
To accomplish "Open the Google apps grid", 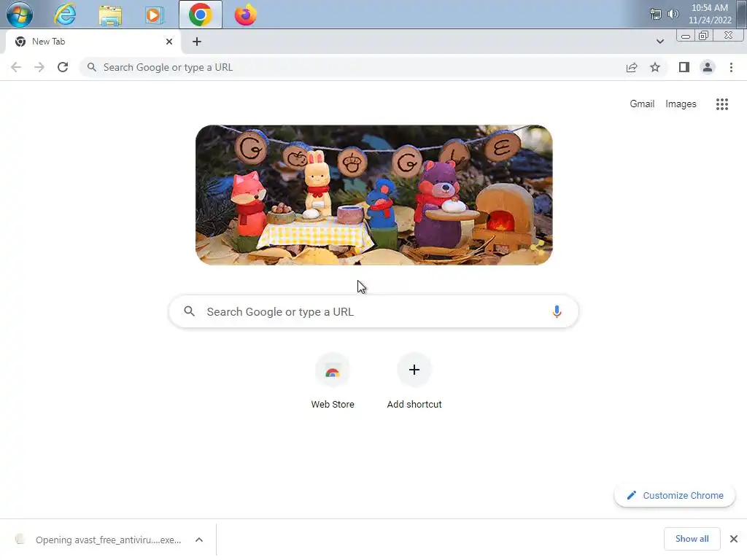I will [x=721, y=104].
